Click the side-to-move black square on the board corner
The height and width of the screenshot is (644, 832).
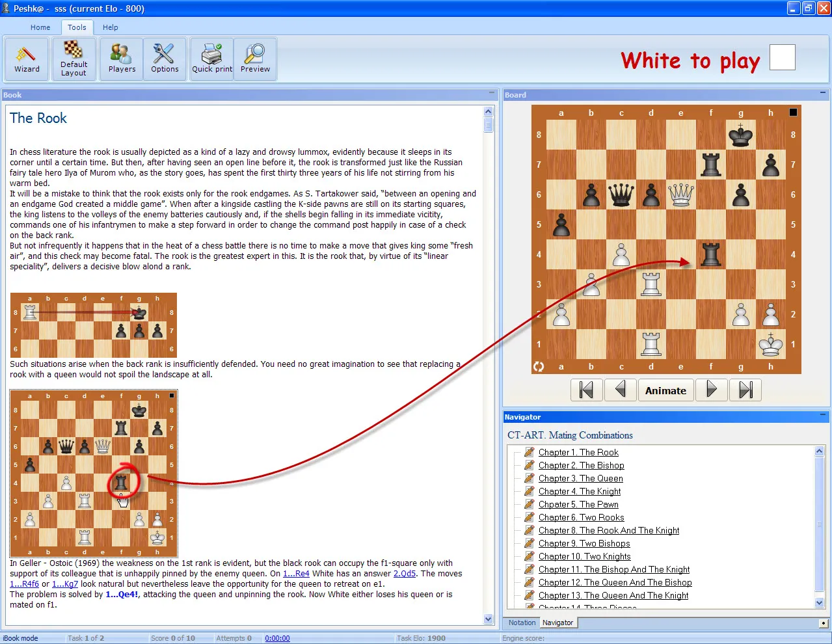coord(793,112)
